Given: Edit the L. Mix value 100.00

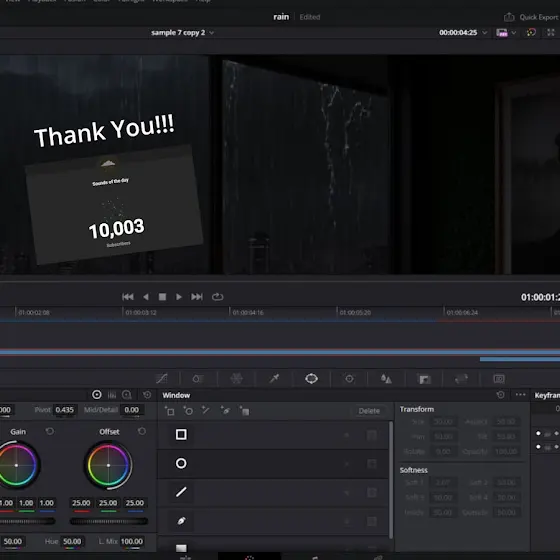Looking at the screenshot, I should coord(131,541).
